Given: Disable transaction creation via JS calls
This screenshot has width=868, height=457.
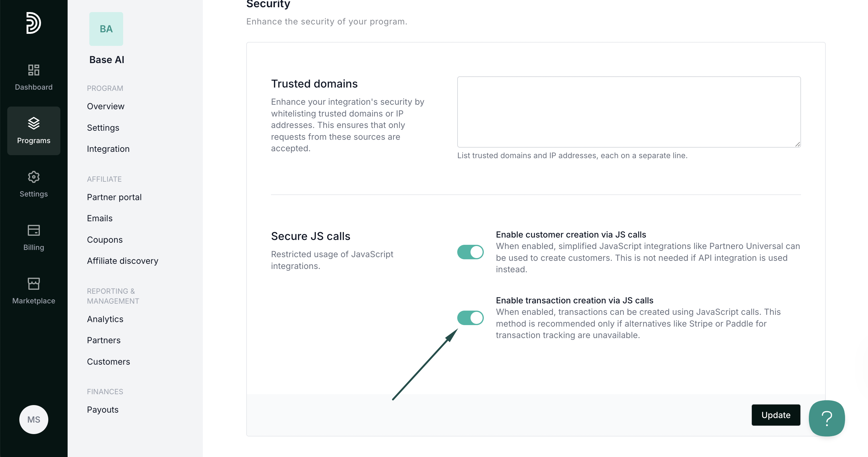Looking at the screenshot, I should point(471,318).
